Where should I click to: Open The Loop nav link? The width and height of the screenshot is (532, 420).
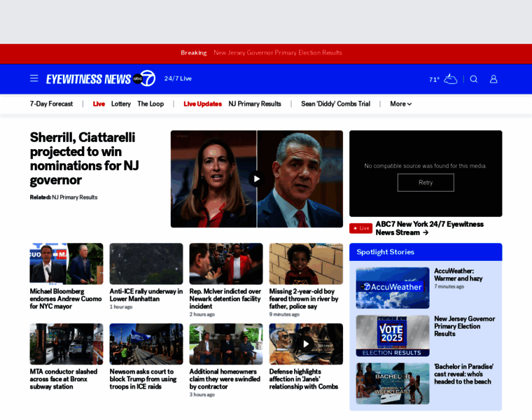pos(150,104)
